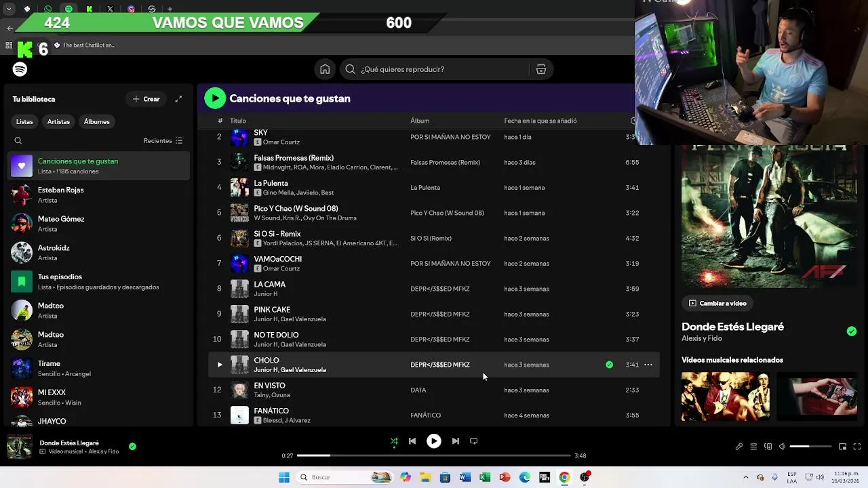Screen dimensions: 868x488
Task: Open 'POR SI MAÑANA NO ESTOY' album of VAMOaCOCHI
Action: point(450,264)
